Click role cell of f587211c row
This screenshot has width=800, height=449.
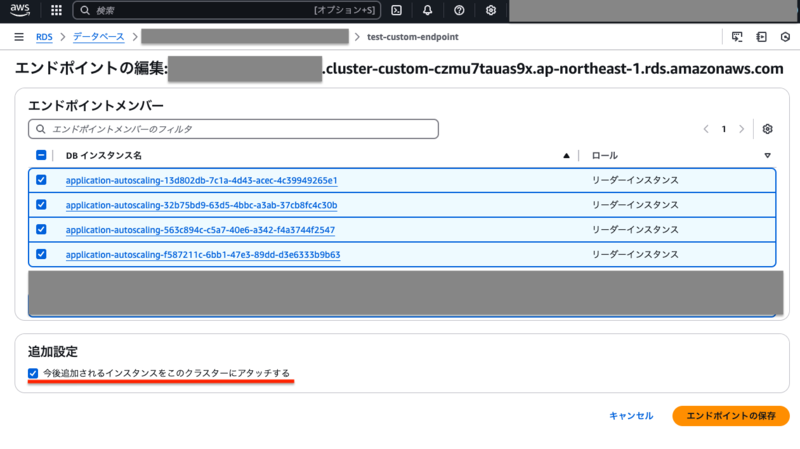point(635,254)
